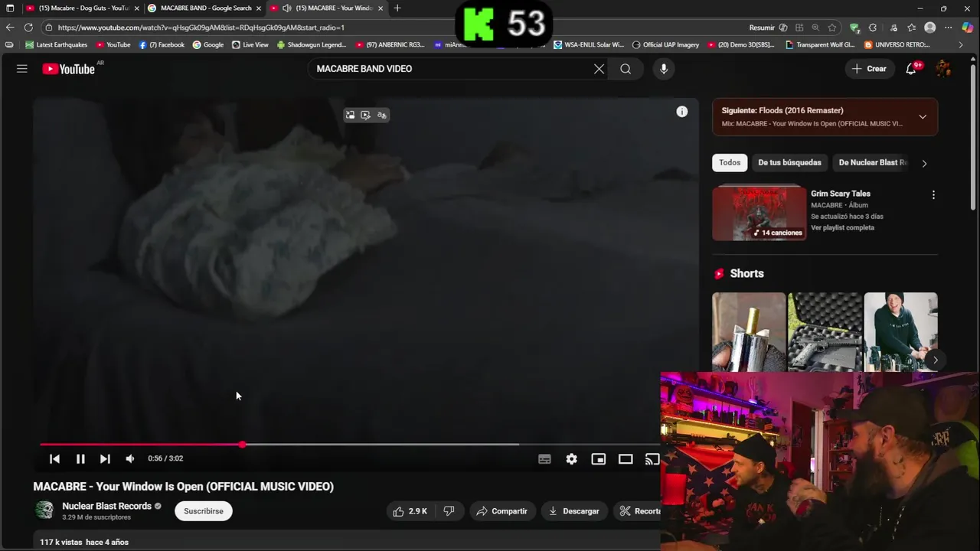Dislike the video
Screen dimensions: 980x551
click(x=449, y=511)
